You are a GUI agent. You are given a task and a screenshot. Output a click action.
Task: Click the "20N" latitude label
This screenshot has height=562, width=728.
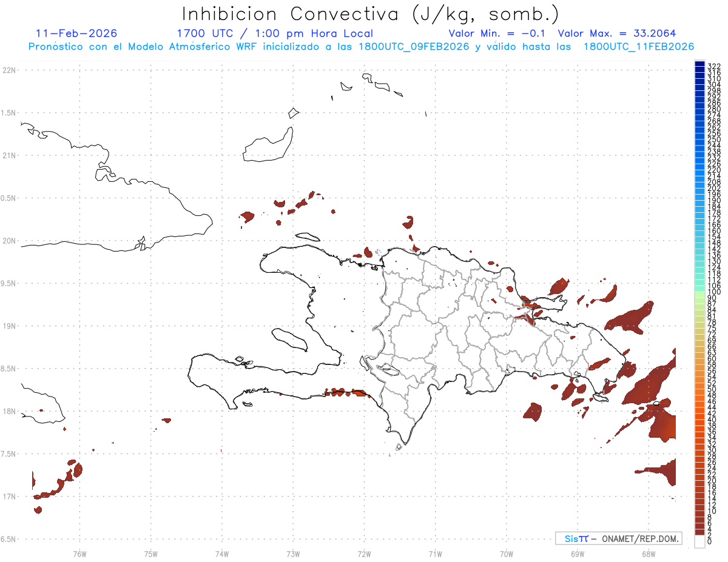8,241
